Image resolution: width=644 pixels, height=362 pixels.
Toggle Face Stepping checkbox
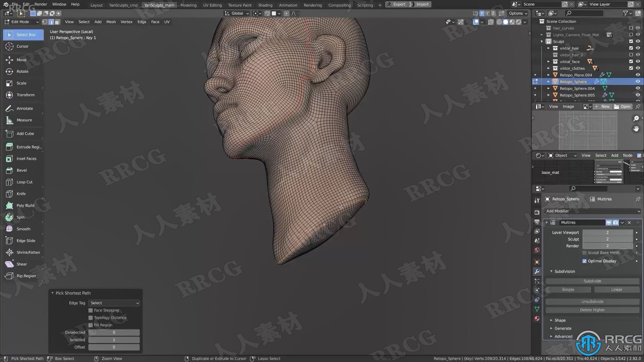91,310
